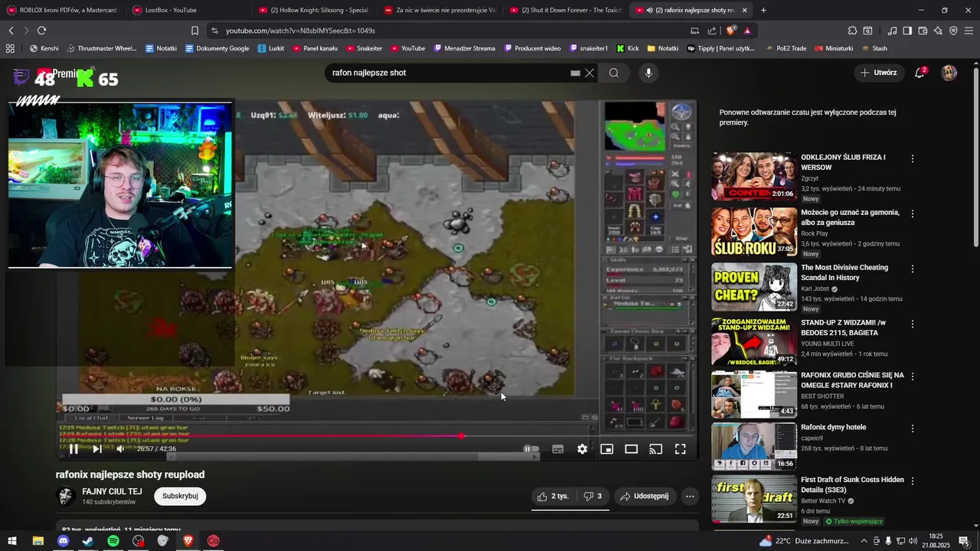Screen dimensions: 980x551
Task: Switch to Shut it Down Forever tab
Action: (565, 10)
